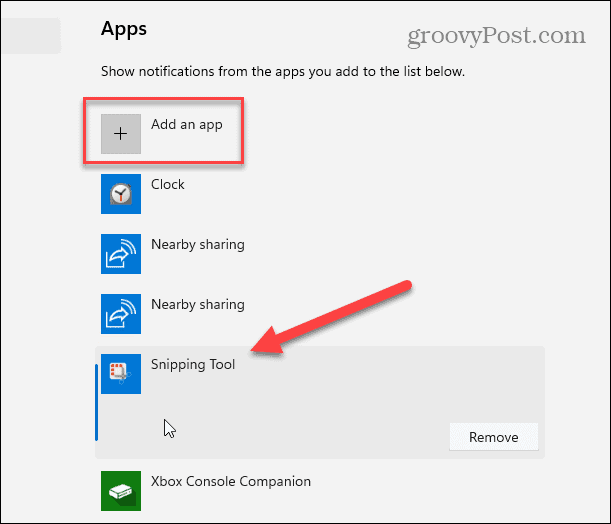611x524 pixels.
Task: Click the Snipping Tool app icon
Action: [121, 374]
